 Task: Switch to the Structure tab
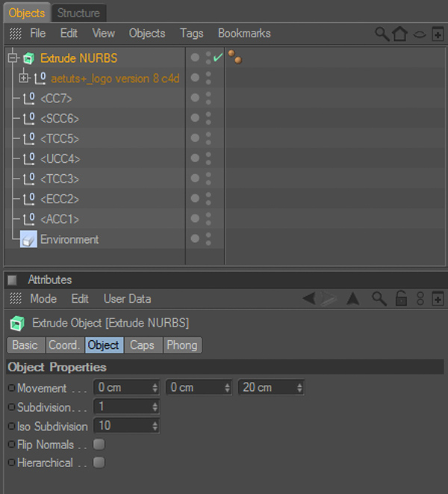tap(78, 13)
